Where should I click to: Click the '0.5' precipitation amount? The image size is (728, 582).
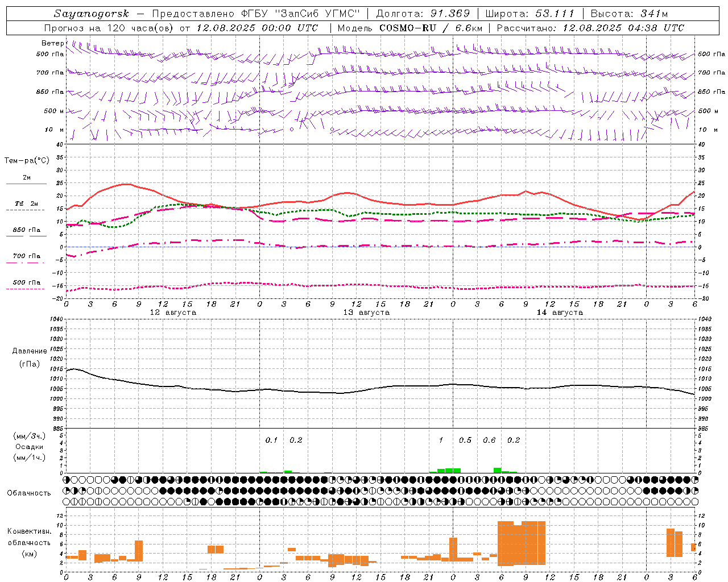click(x=465, y=440)
